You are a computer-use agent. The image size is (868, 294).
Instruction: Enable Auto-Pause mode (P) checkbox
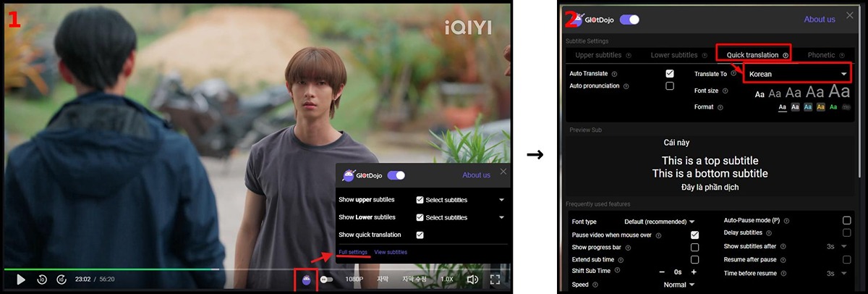(846, 220)
